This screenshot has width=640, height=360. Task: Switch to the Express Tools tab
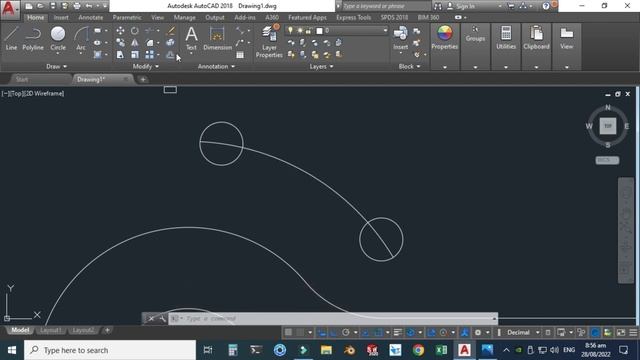[x=353, y=18]
